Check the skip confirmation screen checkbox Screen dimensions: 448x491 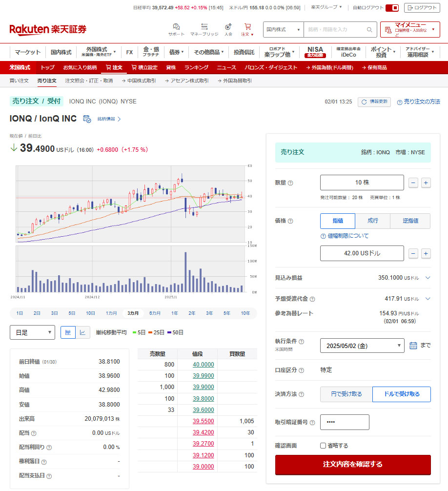click(323, 446)
